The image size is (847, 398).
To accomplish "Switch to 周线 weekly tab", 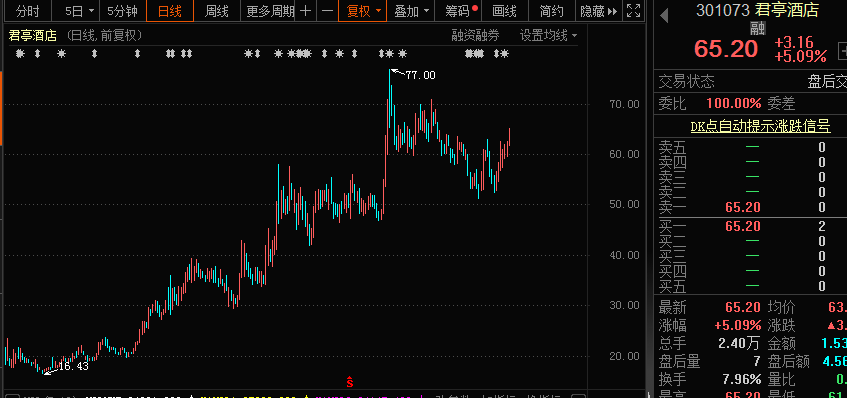I will pos(217,11).
